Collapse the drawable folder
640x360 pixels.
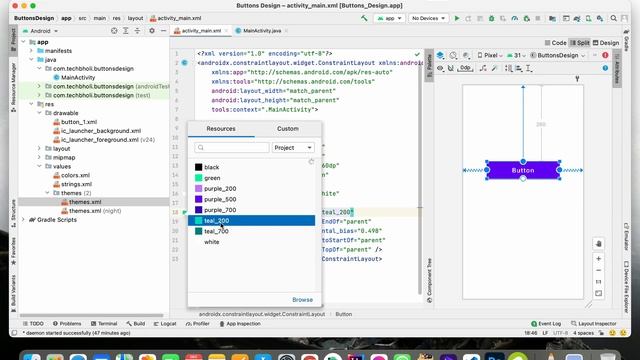40,113
